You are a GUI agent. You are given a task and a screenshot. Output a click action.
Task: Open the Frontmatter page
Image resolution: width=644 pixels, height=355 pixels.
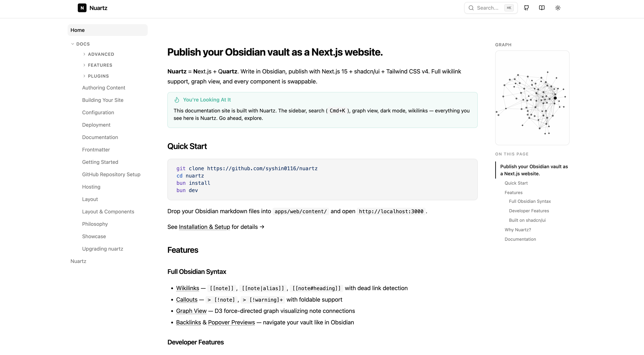pos(96,150)
